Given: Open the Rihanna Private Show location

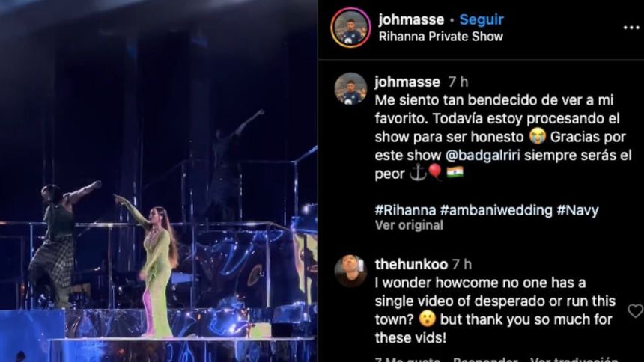Looking at the screenshot, I should tap(441, 37).
